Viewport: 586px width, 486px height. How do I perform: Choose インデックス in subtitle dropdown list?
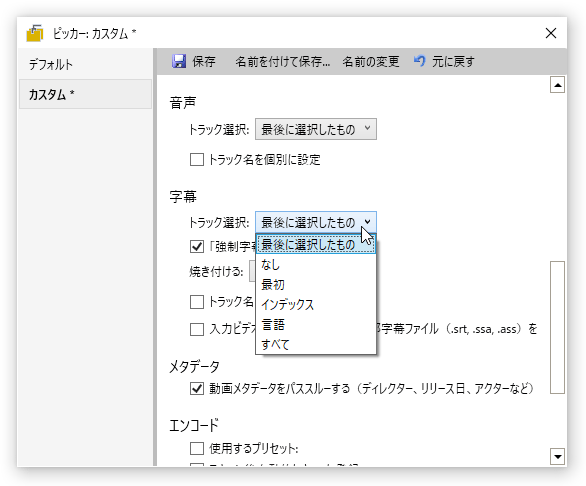(x=316, y=304)
